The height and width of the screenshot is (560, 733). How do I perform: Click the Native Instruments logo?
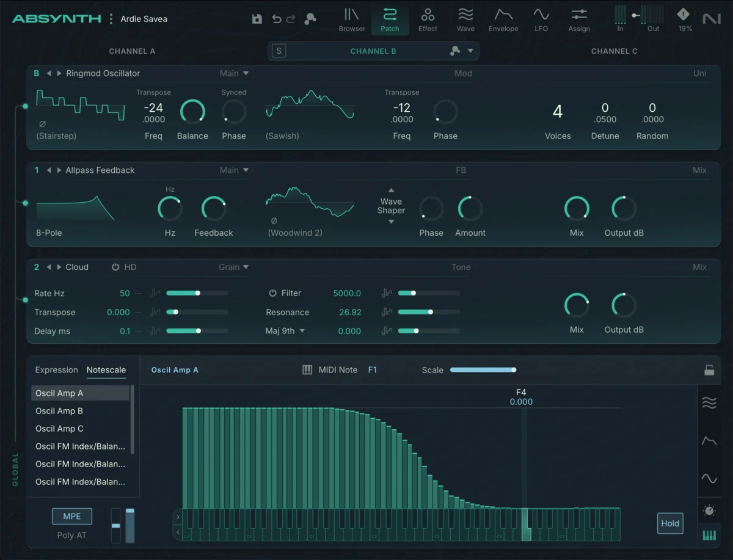(712, 19)
